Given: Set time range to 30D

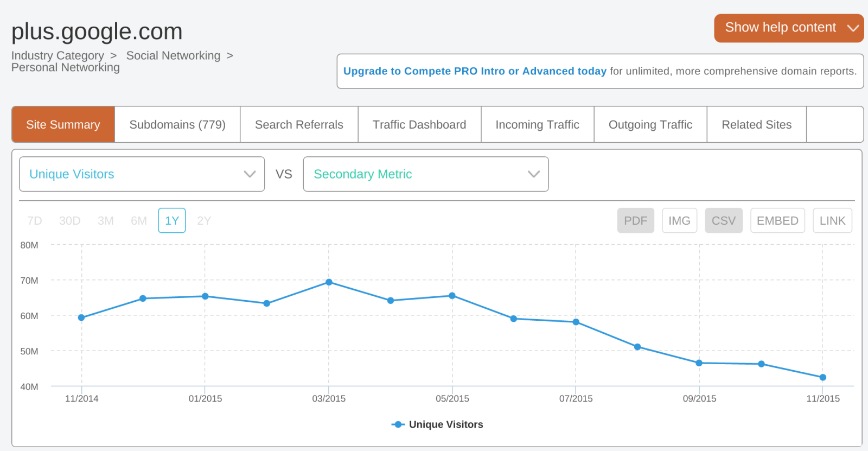Looking at the screenshot, I should coord(69,221).
